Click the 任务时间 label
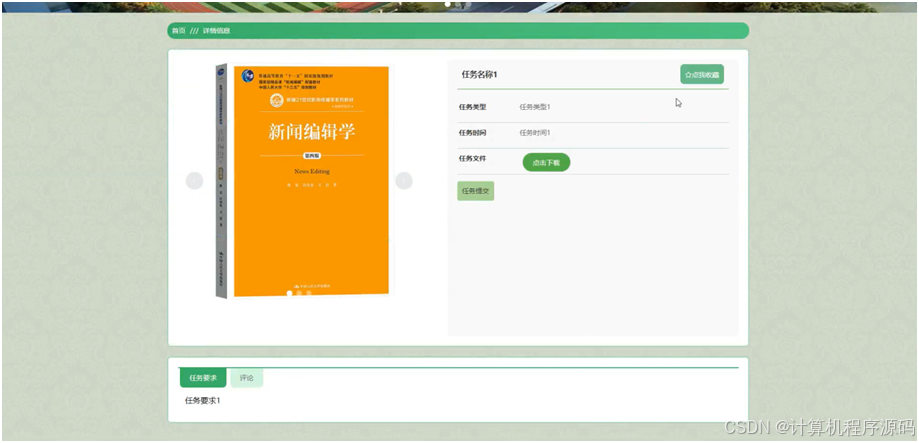 tap(472, 133)
